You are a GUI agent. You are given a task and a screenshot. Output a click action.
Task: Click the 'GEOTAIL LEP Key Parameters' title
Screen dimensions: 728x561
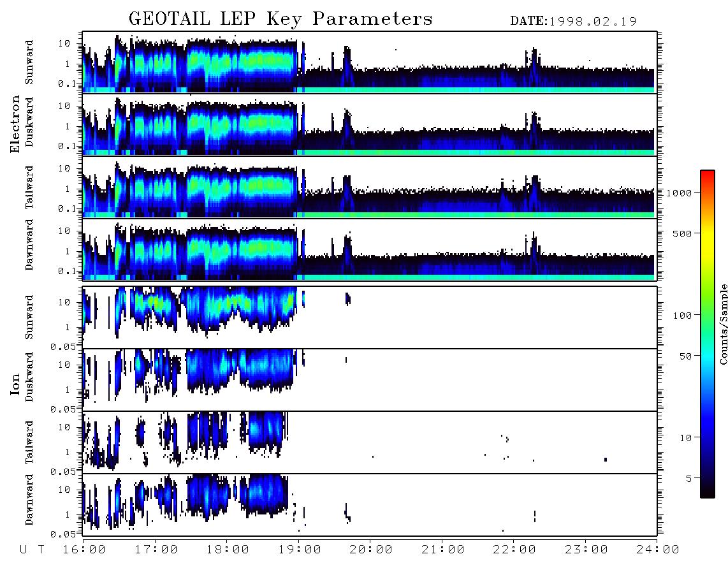pos(280,18)
